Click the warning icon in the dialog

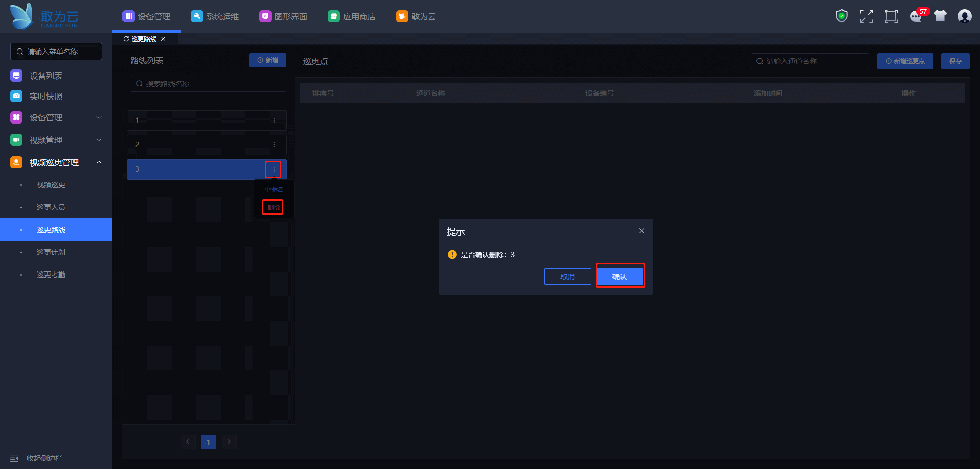pyautogui.click(x=452, y=254)
